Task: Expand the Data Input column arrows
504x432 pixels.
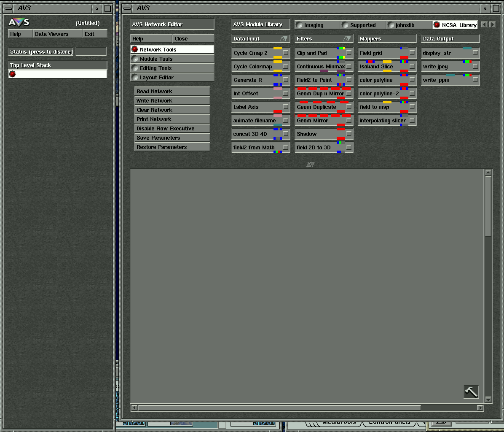Action: (x=284, y=38)
